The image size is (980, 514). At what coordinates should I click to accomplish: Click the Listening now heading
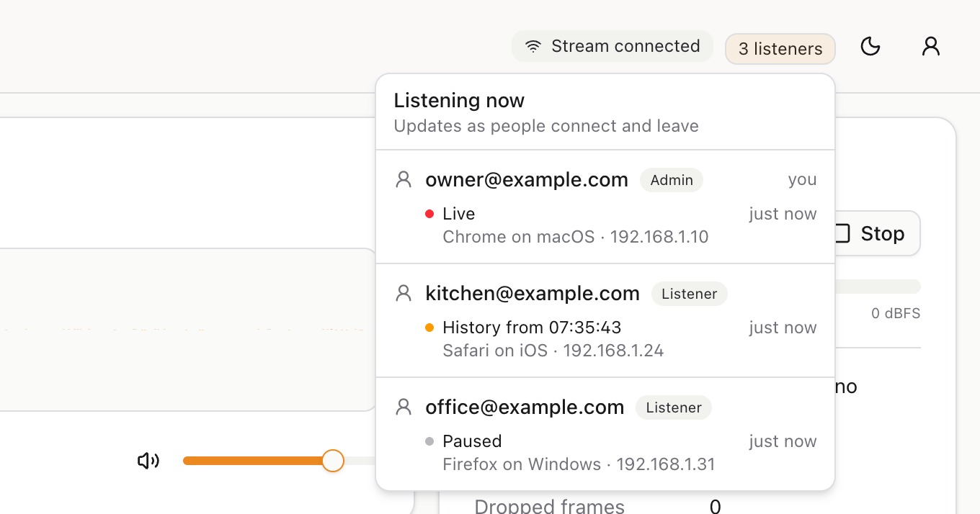[459, 101]
